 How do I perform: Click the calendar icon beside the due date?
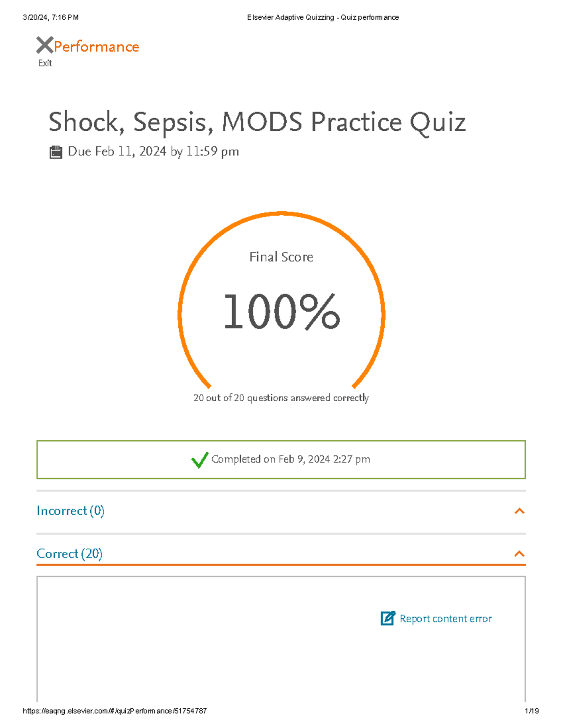click(56, 151)
